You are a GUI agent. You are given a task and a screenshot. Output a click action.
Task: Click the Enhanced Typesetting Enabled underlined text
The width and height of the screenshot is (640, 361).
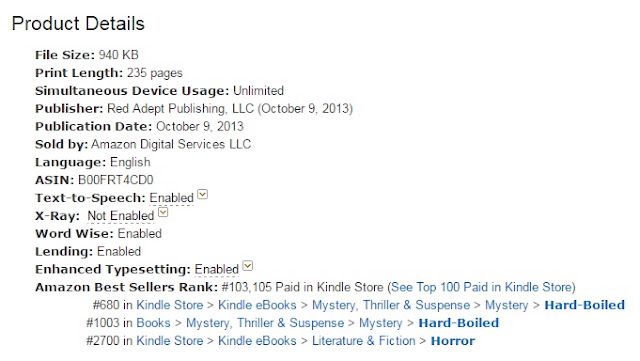217,270
